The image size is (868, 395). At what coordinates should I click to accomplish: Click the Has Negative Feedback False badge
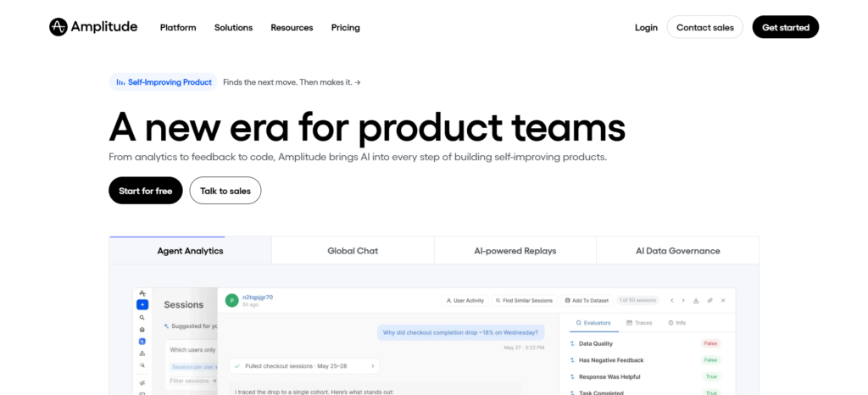[x=710, y=360]
